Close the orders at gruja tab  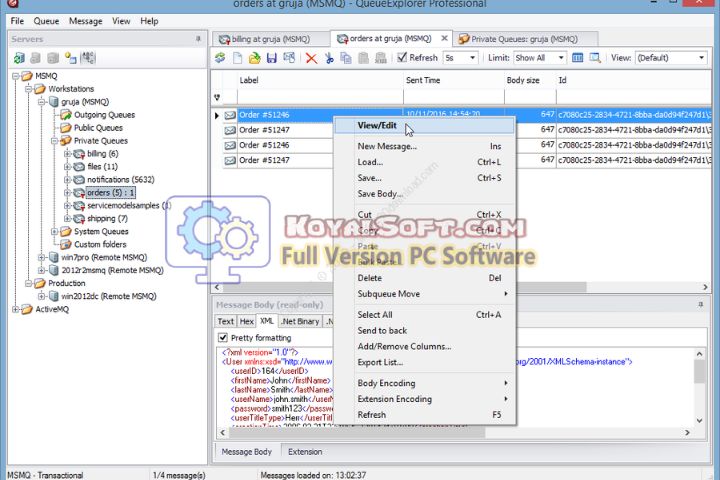click(x=444, y=39)
